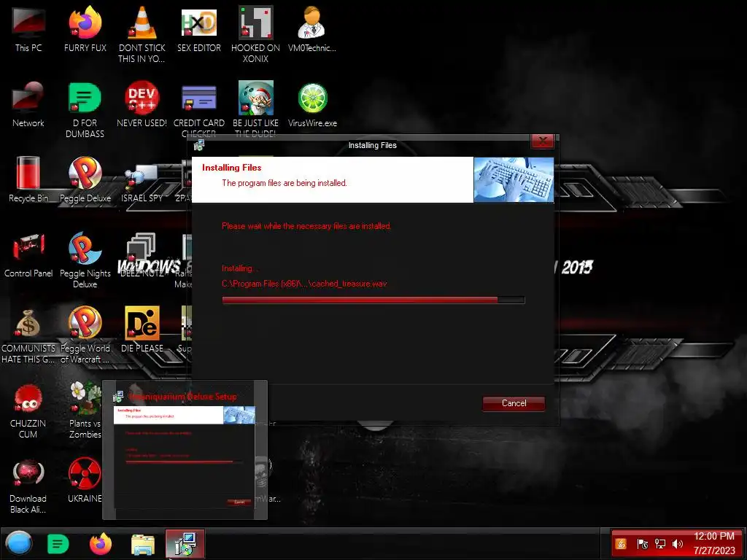Viewport: 747px width, 560px height.
Task: Launch the Plants vs Zombies shortcut
Action: tap(85, 411)
